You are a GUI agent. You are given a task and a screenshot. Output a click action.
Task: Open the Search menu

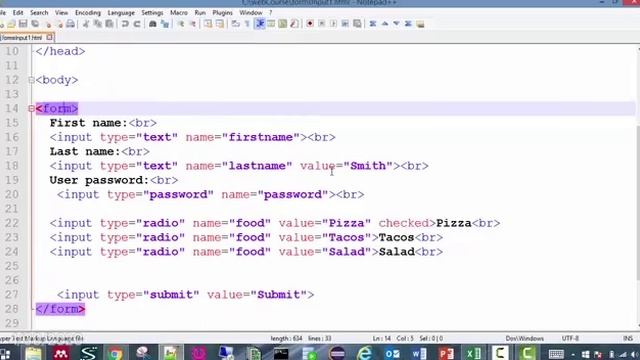click(x=39, y=13)
